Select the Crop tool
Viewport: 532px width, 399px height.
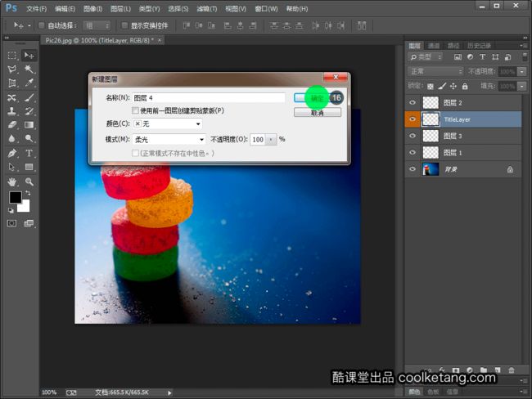(12, 83)
